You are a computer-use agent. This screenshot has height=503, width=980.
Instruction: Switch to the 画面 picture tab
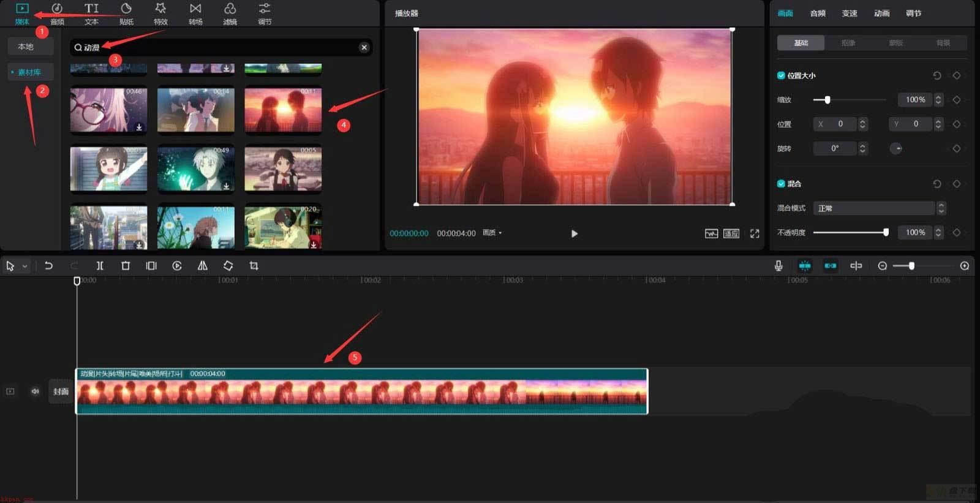[785, 13]
